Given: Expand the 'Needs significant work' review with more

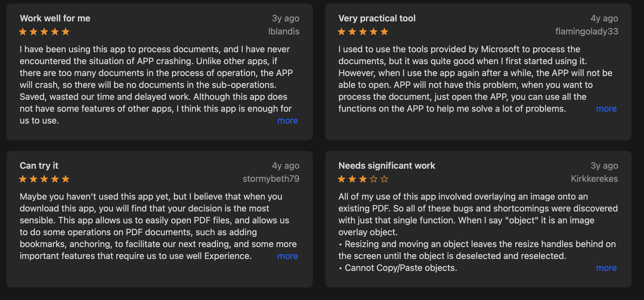Looking at the screenshot, I should (606, 268).
